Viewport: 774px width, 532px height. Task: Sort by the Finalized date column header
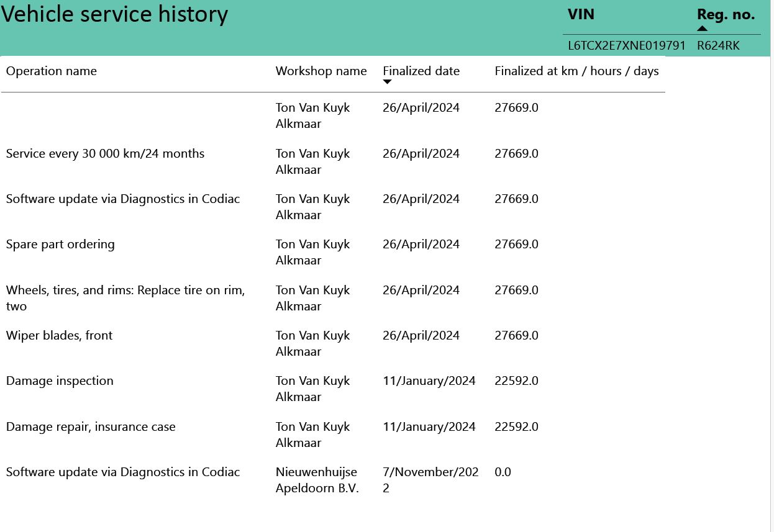(421, 71)
